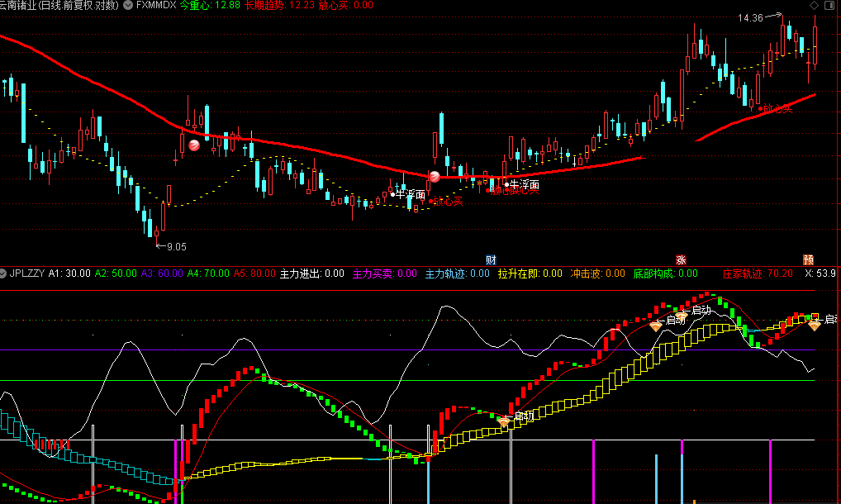Click the X: 53.9 readout
The width and height of the screenshot is (841, 504).
coord(820,273)
